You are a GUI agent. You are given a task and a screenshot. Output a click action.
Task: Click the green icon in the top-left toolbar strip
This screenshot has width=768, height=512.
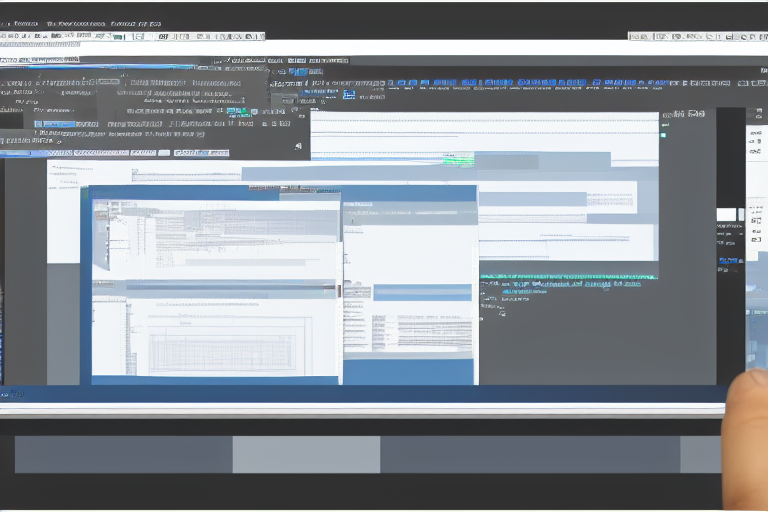click(118, 36)
